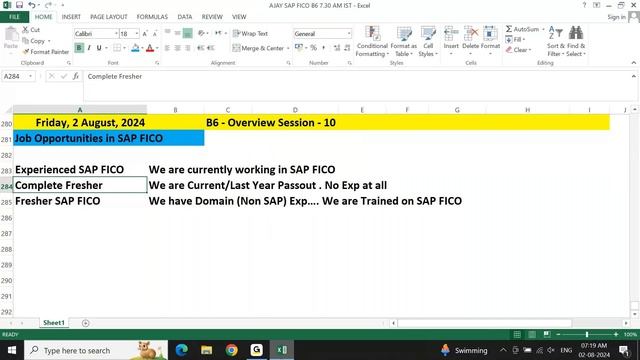Click the Orientation text angle icon
The height and width of the screenshot is (360, 640).
tap(201, 33)
